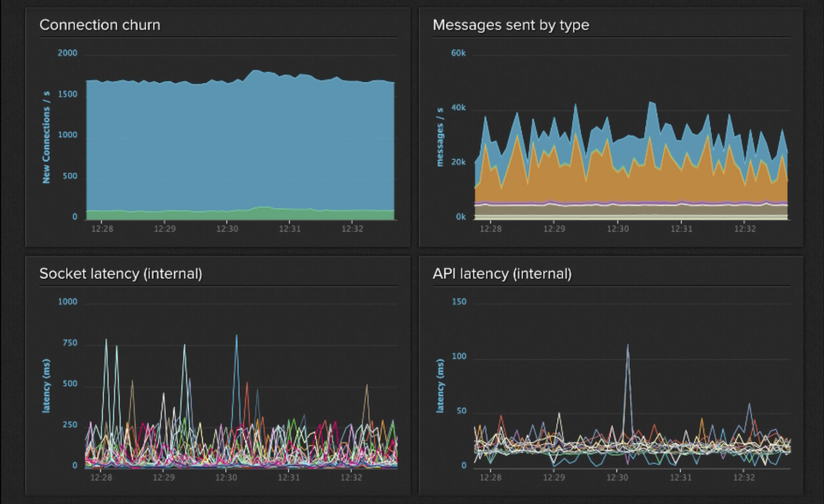Click the 750 tick in Socket latency
Image resolution: width=824 pixels, height=504 pixels.
pos(69,343)
